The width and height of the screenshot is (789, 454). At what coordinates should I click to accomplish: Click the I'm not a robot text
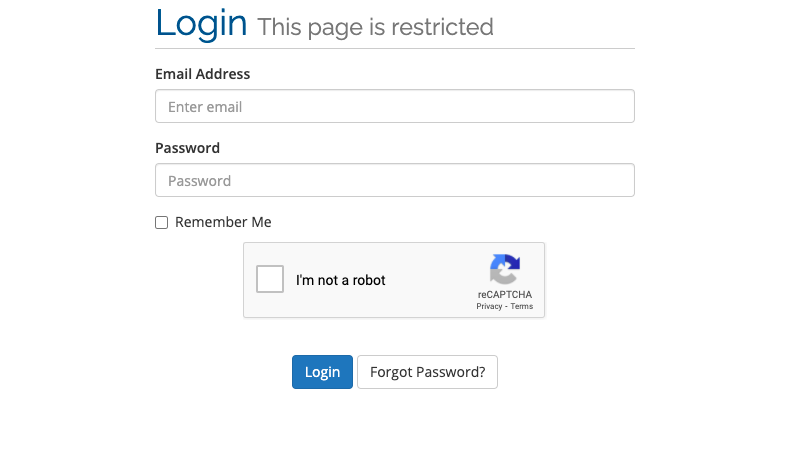click(340, 280)
